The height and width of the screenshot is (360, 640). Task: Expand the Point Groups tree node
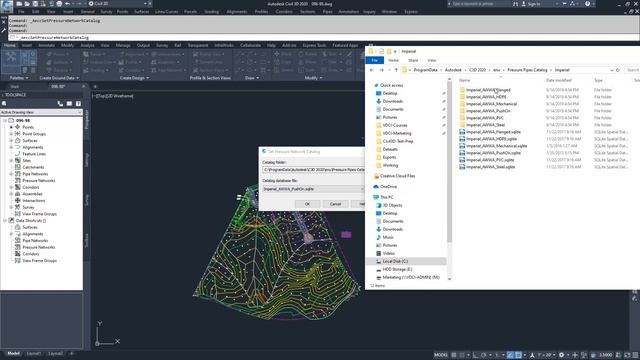coord(11,133)
